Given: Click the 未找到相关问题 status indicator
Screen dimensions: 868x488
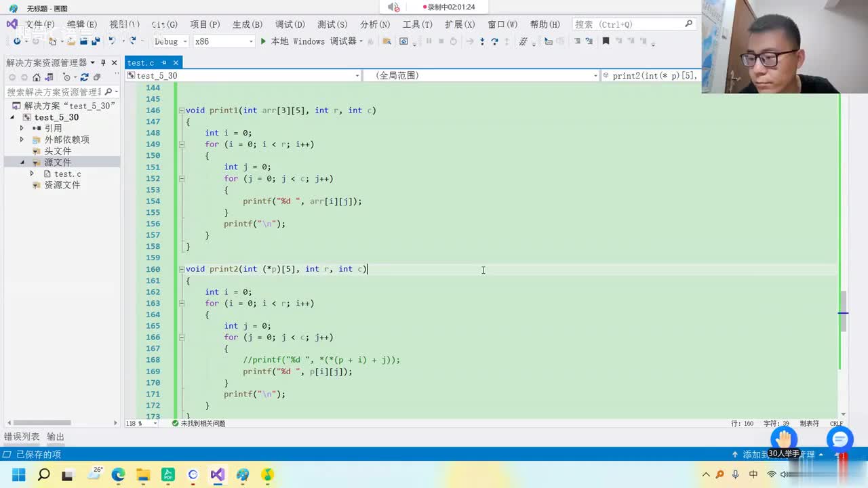Looking at the screenshot, I should click(198, 424).
